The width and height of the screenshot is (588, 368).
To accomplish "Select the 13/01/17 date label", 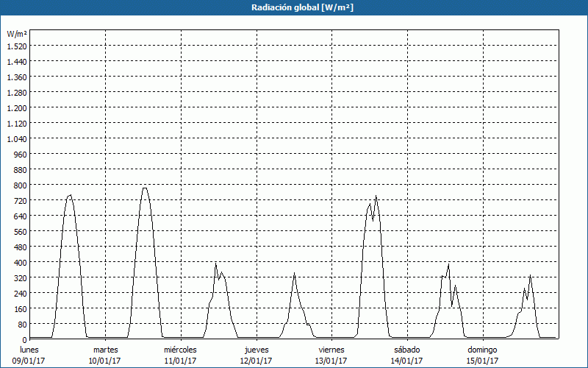I will tap(331, 361).
